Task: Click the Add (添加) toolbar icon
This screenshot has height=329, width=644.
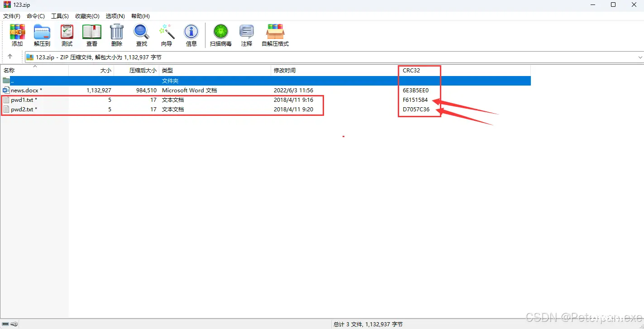Action: tap(17, 36)
